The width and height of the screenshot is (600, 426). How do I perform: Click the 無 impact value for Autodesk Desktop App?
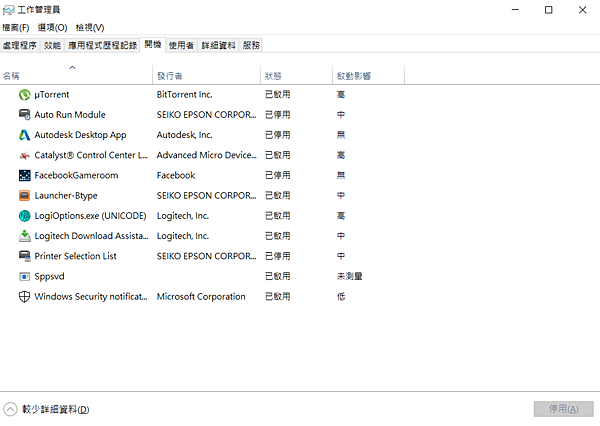click(x=341, y=135)
